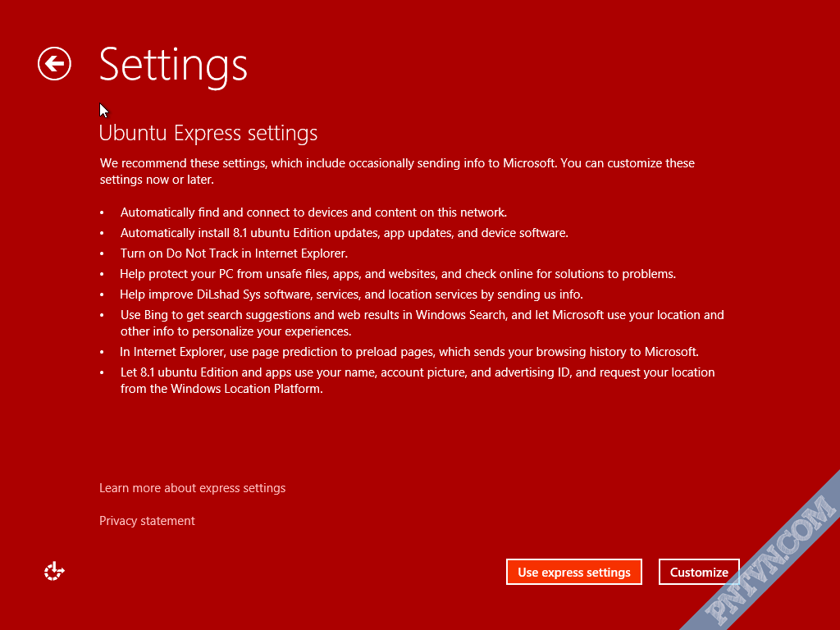
Task: Select the 'Turn on Do Not Track' item
Action: 234,253
